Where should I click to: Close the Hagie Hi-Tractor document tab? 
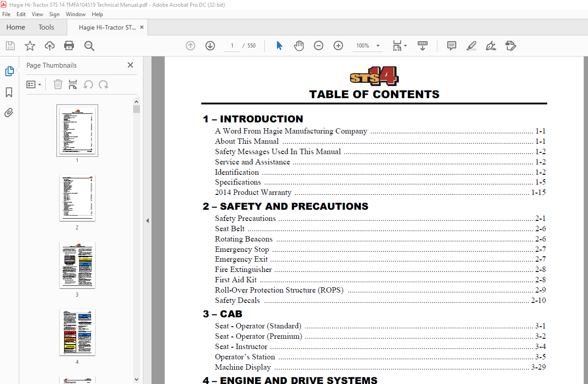[x=142, y=27]
